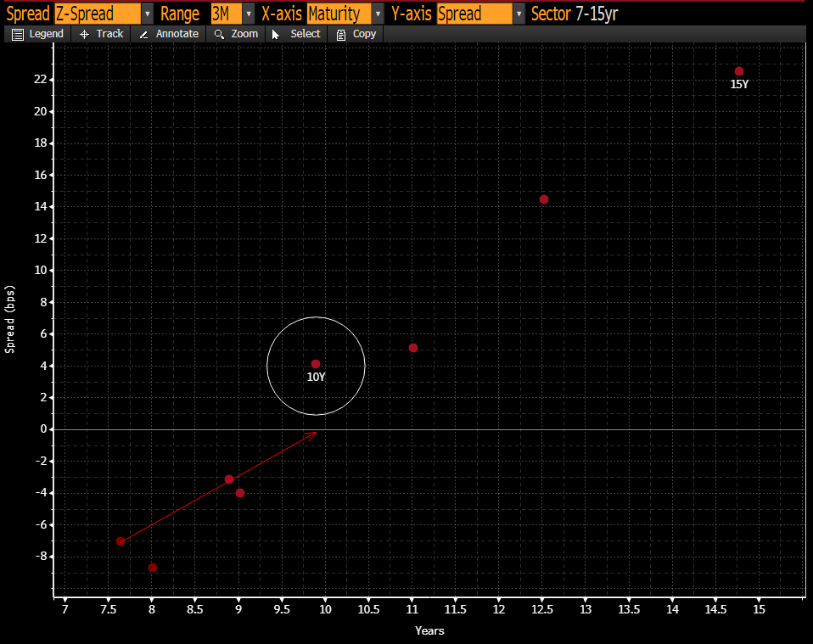Click the 7.5 tick on the x-axis
This screenshot has width=813, height=644.
[109, 610]
